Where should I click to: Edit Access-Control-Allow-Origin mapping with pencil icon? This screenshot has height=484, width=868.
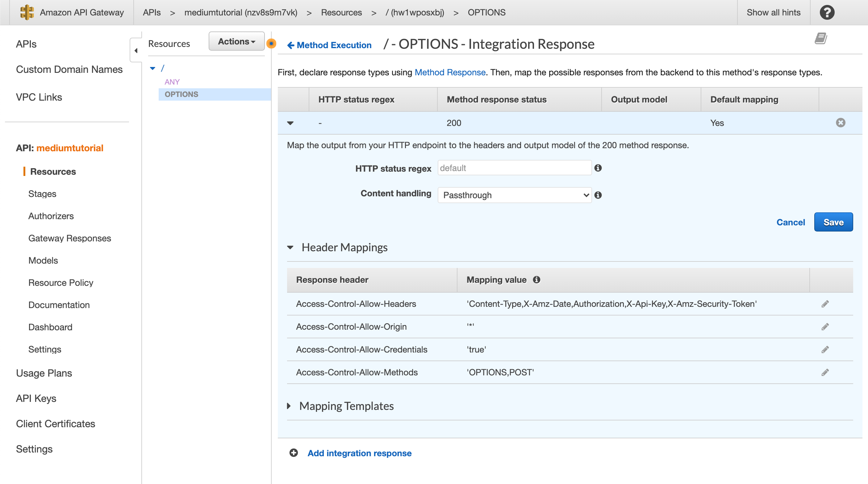[825, 327]
